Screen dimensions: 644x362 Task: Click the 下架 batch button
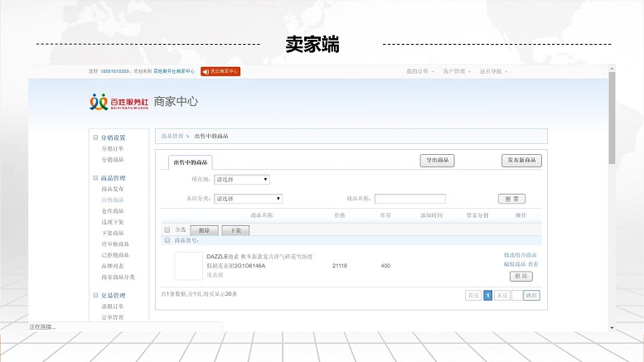[235, 230]
